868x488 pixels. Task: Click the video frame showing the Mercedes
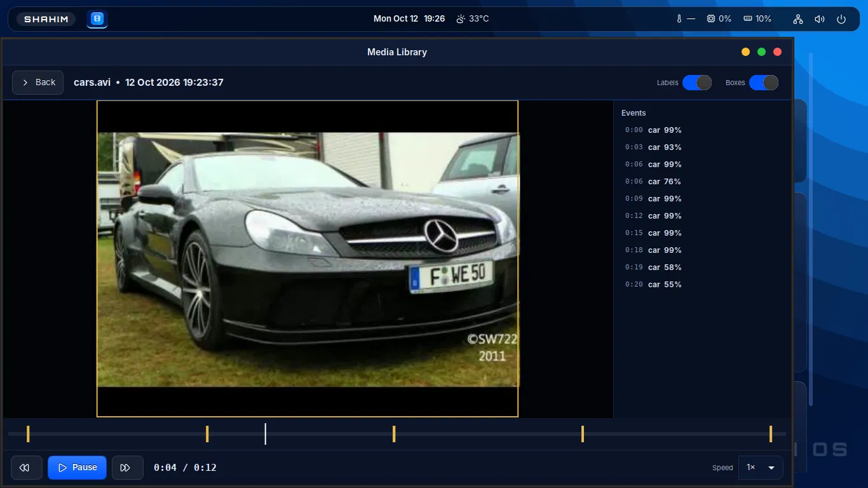308,259
